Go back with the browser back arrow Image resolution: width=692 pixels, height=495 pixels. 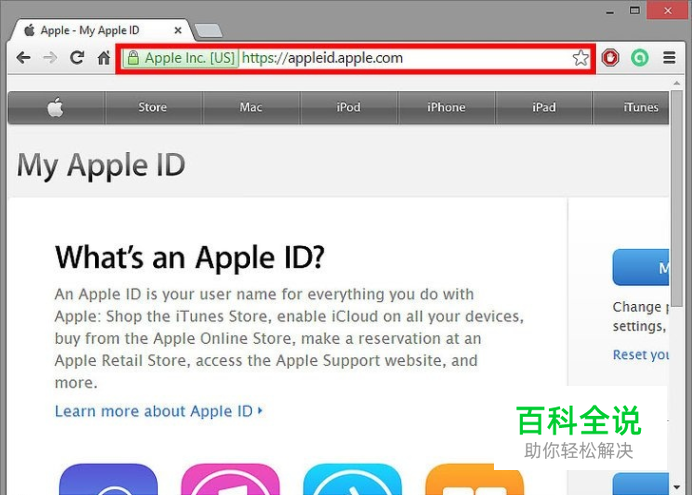[23, 58]
